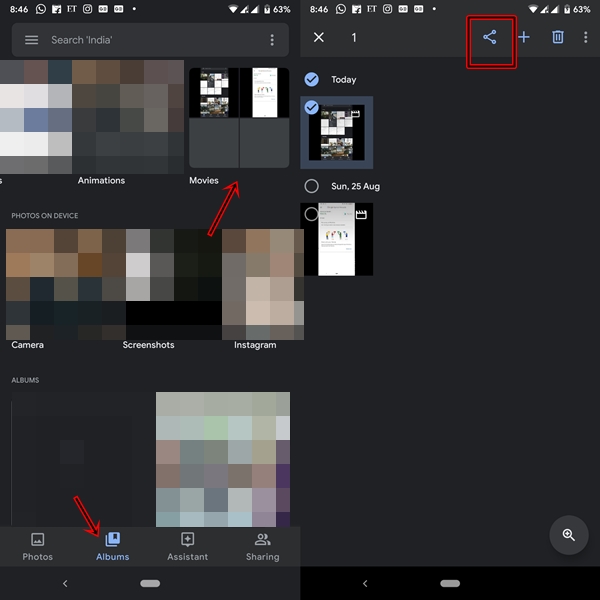
Task: Switch to the Albums tab
Action: 112,546
